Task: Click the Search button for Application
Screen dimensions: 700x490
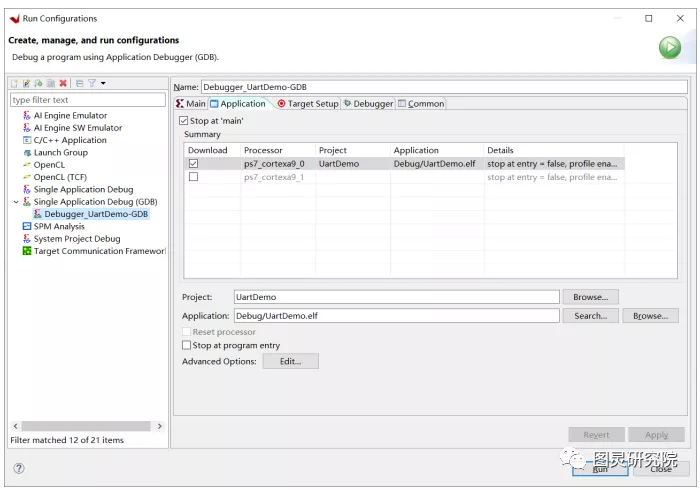Action: coord(590,316)
